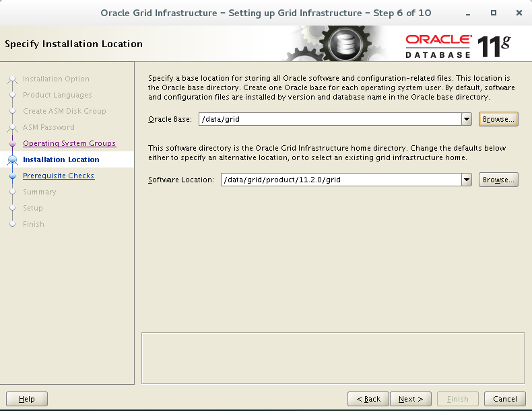Click the Next button
Screen dimensions: 532x411
point(411,399)
